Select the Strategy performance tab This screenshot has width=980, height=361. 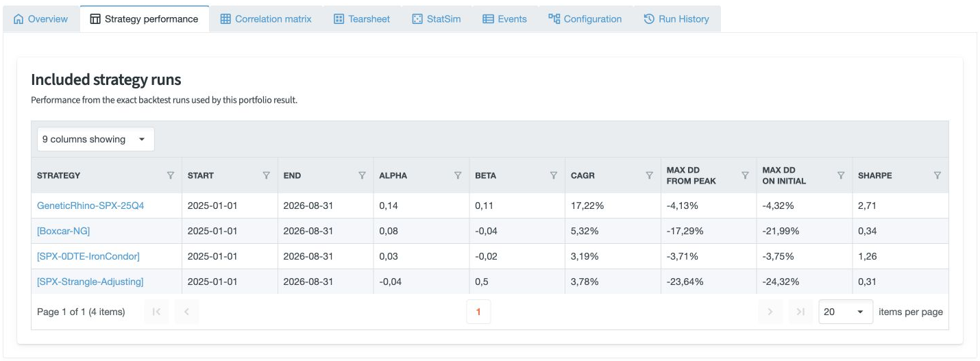pyautogui.click(x=145, y=19)
